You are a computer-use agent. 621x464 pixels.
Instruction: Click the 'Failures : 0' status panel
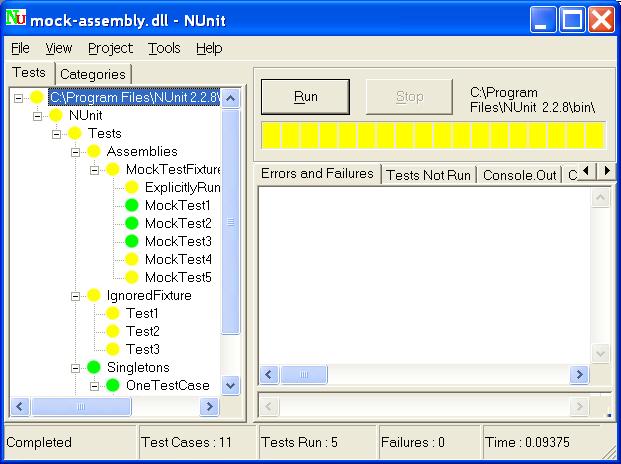430,442
